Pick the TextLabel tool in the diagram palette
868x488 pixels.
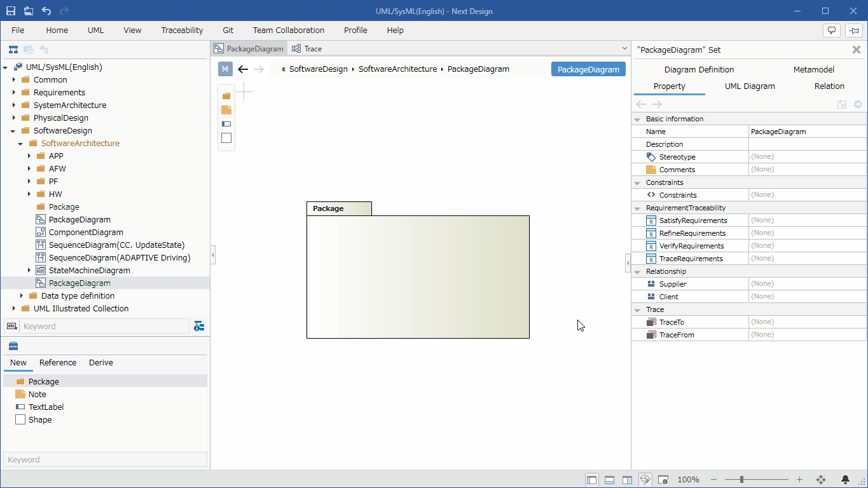(x=226, y=124)
